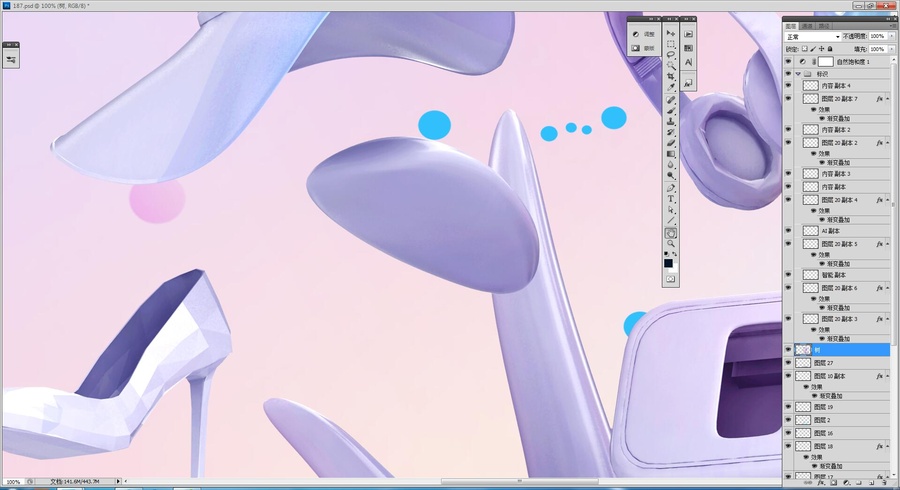Toggle lock transparent pixels
900x490 pixels.
pos(805,49)
